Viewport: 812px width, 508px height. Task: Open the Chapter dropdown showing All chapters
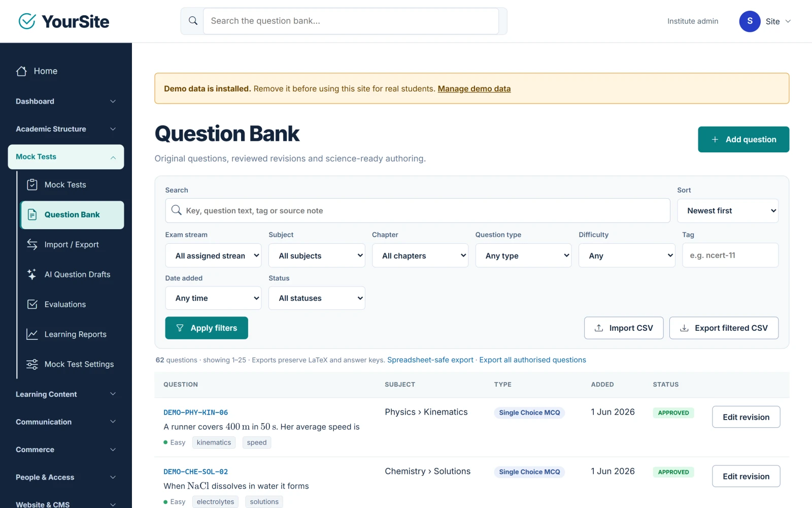(420, 256)
